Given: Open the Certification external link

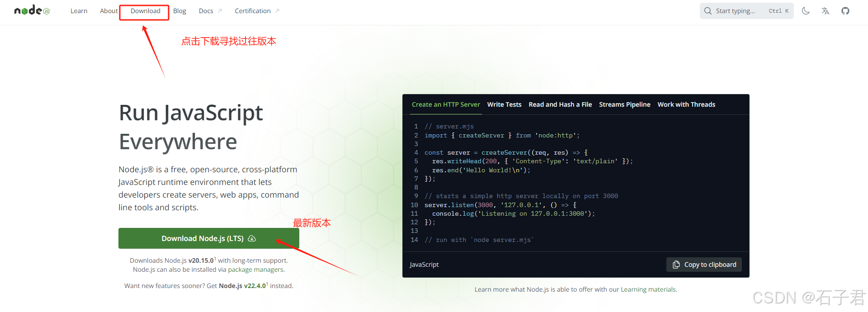Looking at the screenshot, I should pyautogui.click(x=257, y=11).
